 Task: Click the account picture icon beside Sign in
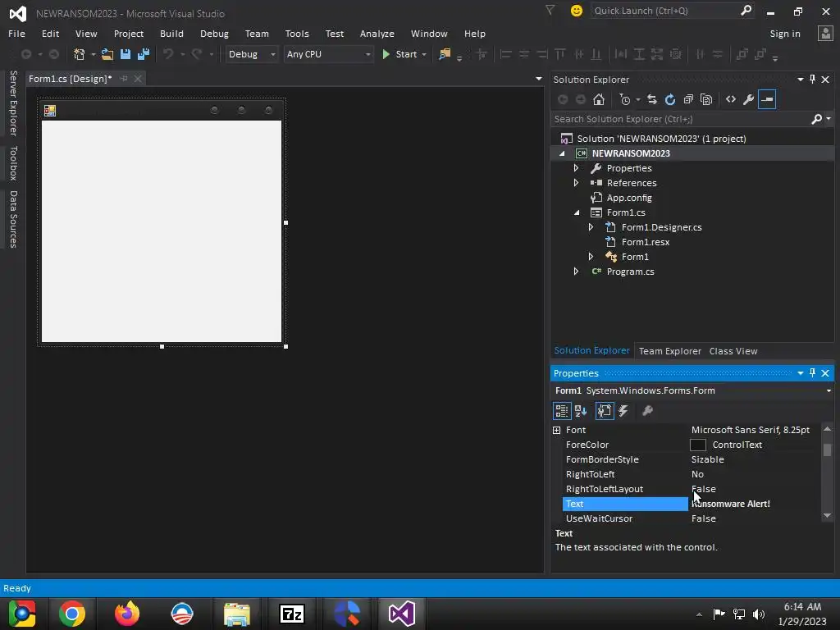[825, 34]
